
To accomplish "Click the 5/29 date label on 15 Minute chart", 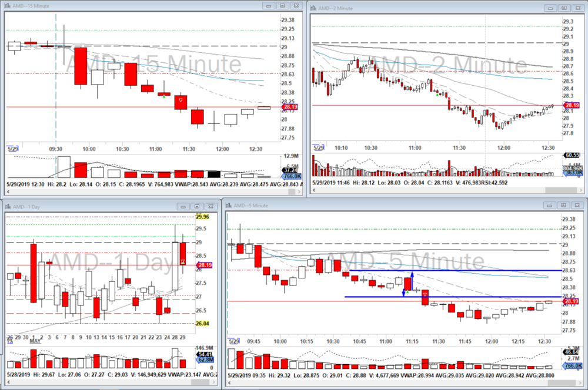I will tap(11, 149).
